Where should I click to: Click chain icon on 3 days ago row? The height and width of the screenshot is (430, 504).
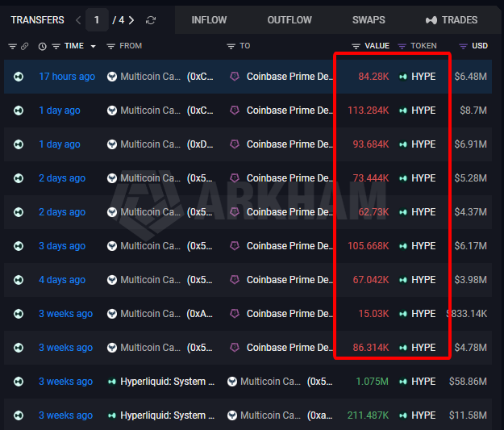point(19,246)
